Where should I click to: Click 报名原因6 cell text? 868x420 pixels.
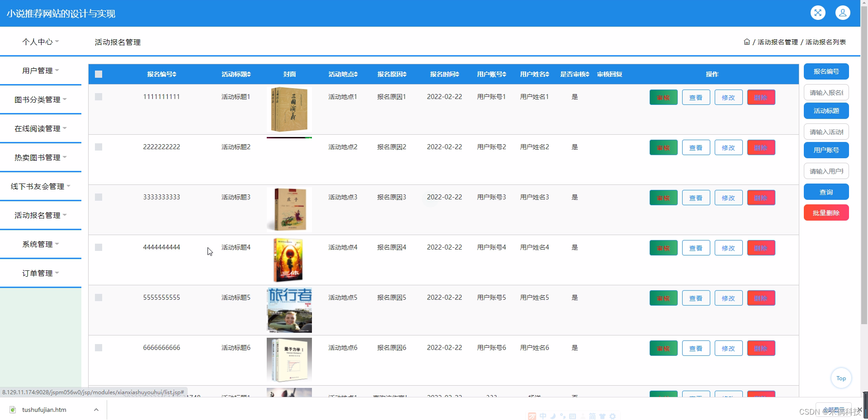[x=392, y=348]
